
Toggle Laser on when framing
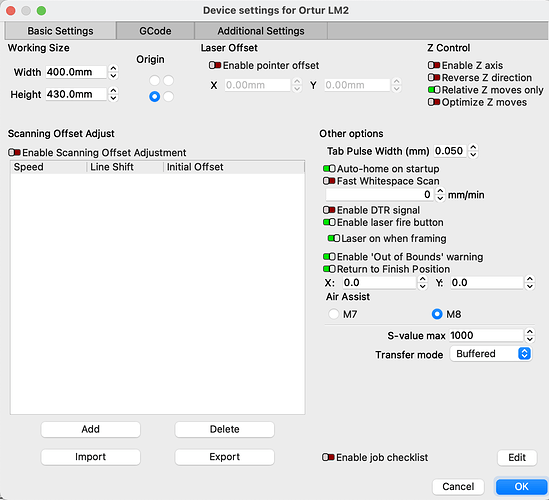pyautogui.click(x=334, y=238)
